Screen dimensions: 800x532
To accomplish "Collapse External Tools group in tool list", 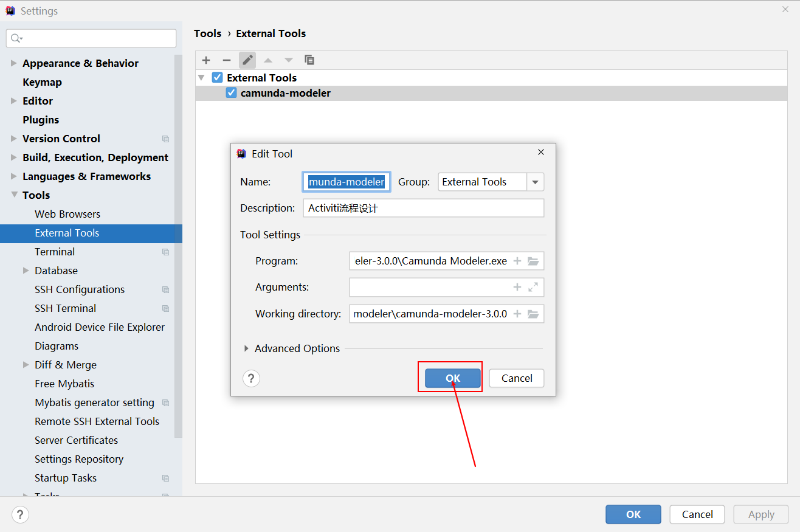I will coord(202,78).
